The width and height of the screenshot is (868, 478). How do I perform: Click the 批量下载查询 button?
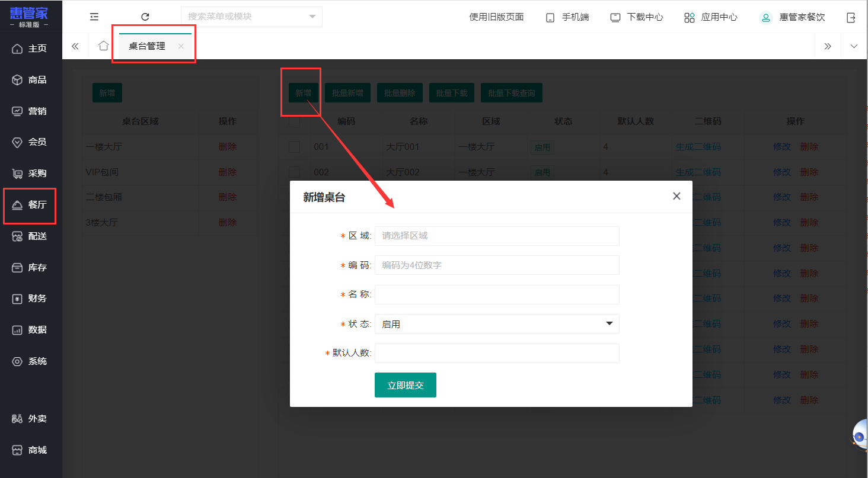512,93
